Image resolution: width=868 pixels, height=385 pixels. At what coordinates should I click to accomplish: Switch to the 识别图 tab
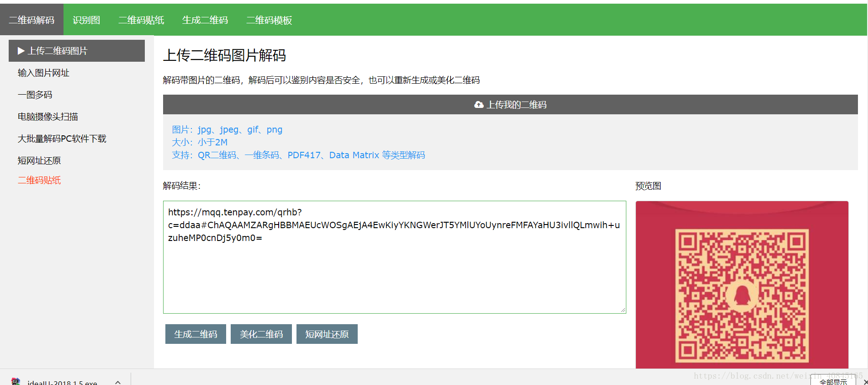click(x=86, y=20)
